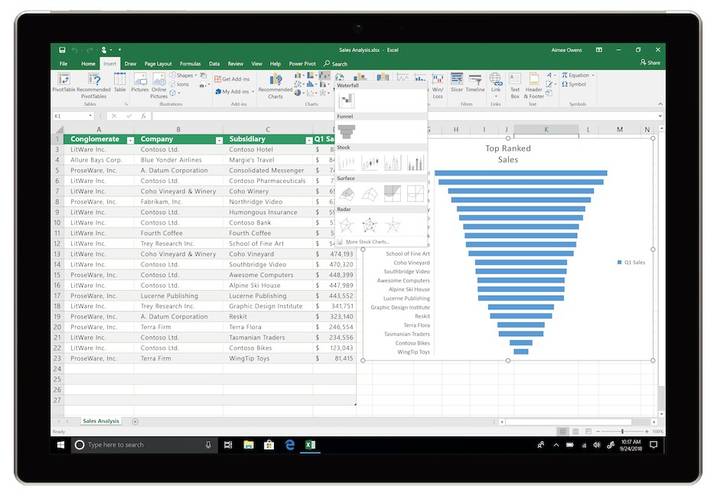
Task: Insert a Slicer
Action: tap(457, 82)
